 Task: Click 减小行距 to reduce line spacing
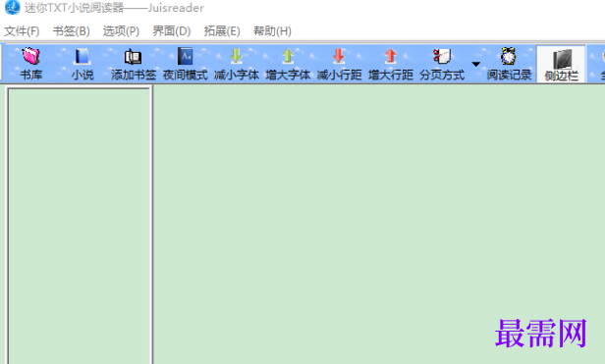coord(339,64)
